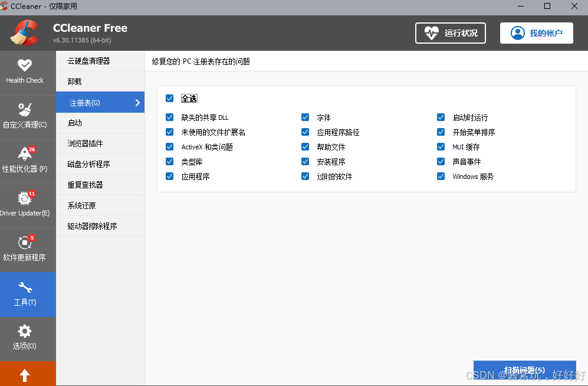Viewport: 588px width, 386px height.
Task: Click the 扫描问题 button
Action: click(x=525, y=371)
